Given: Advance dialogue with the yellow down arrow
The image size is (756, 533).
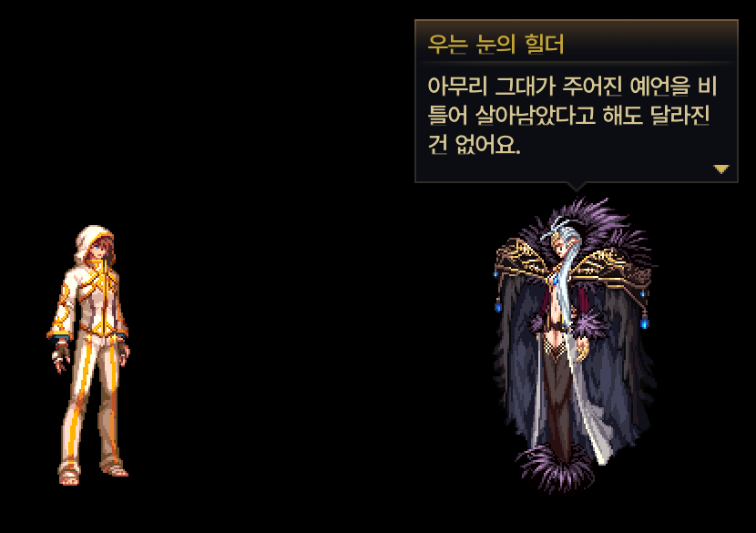Looking at the screenshot, I should [720, 169].
